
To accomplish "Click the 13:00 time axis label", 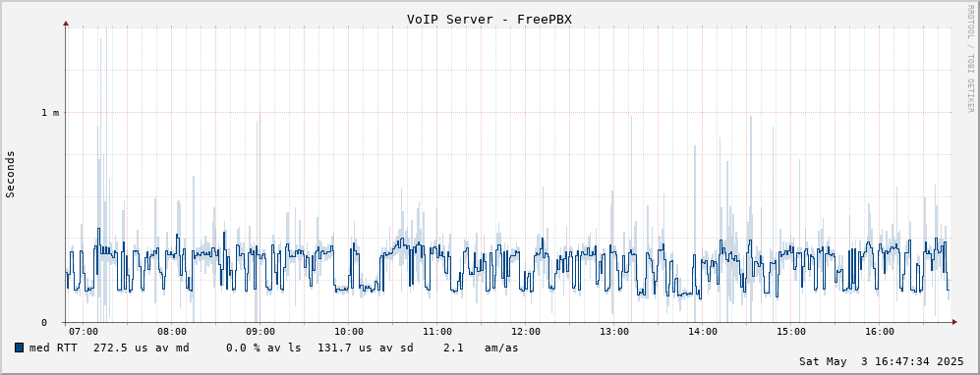I will pos(614,332).
